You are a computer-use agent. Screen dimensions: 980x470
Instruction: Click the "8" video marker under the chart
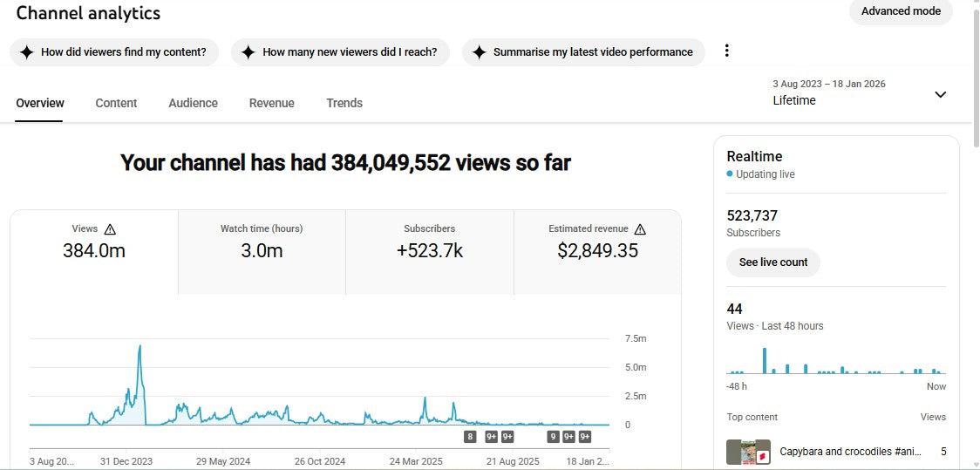pos(470,437)
